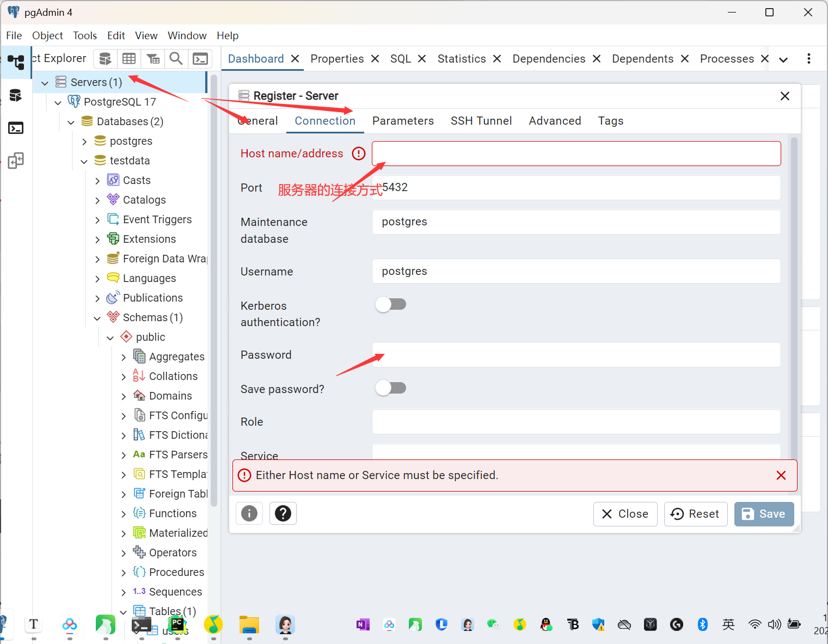Expand the Event Triggers node

(97, 220)
